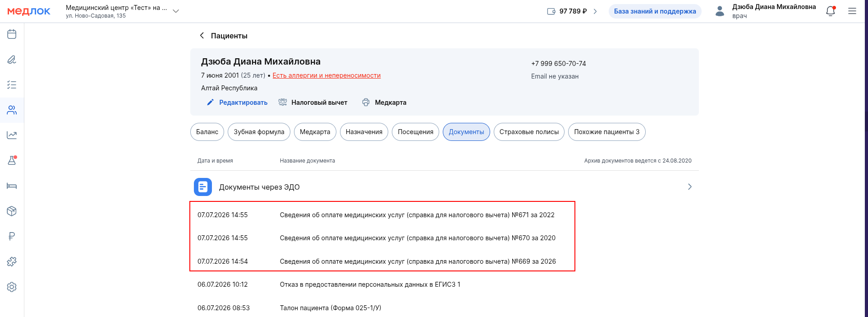The image size is (868, 317).
Task: Switch to the Зубная формула tab
Action: [x=259, y=132]
